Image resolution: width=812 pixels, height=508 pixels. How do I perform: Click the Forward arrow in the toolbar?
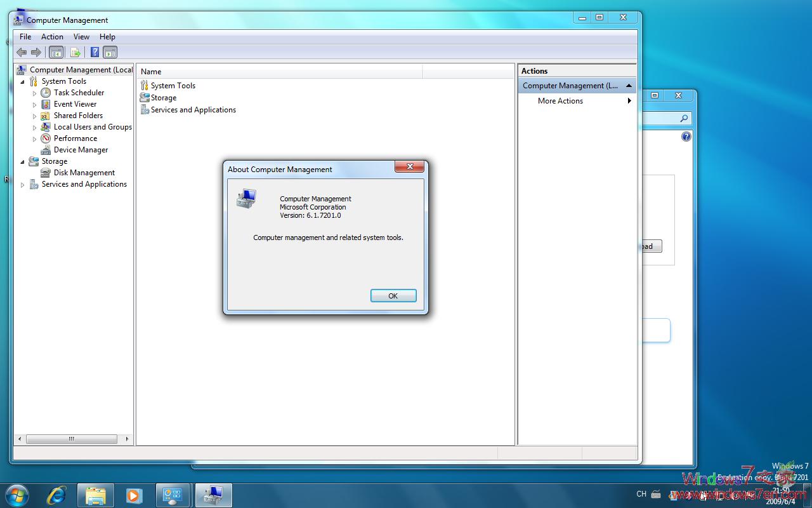tap(36, 52)
